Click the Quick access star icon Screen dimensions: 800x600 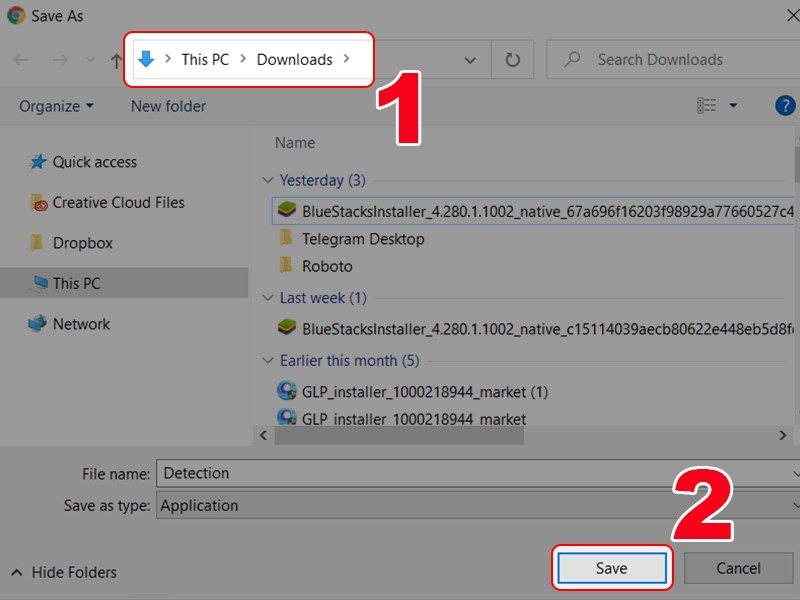(x=38, y=162)
